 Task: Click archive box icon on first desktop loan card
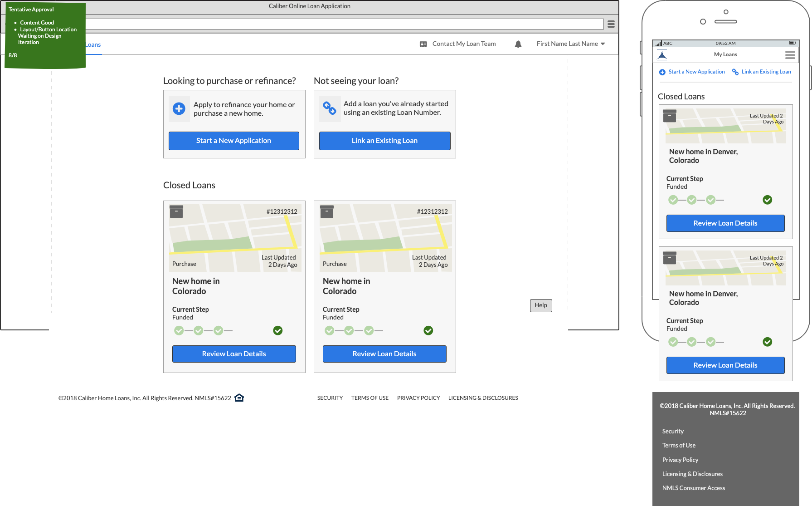point(176,211)
